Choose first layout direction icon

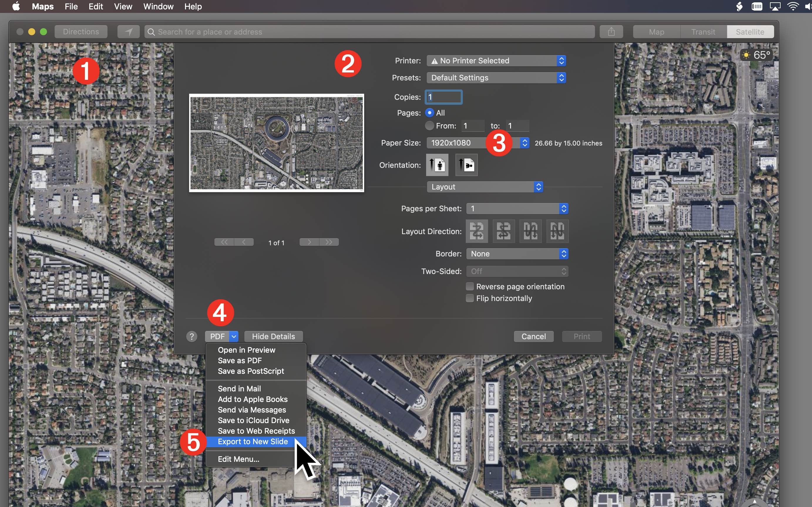coord(476,231)
